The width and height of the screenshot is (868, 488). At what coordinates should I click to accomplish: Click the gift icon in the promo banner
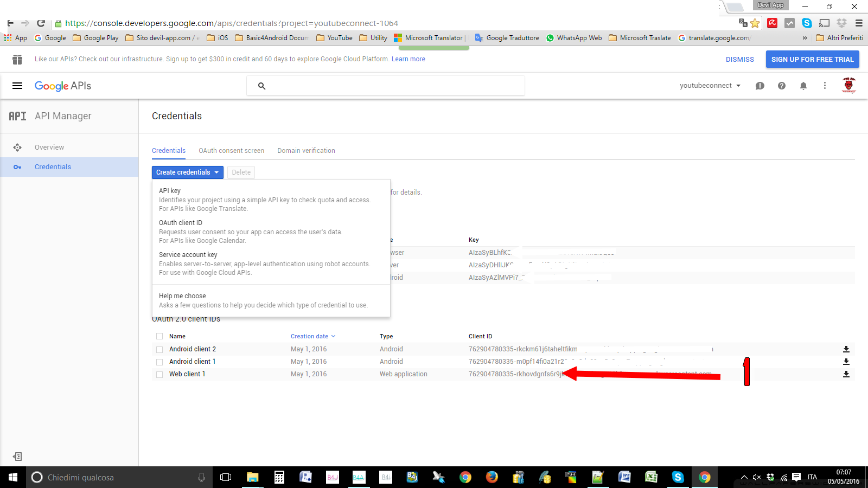coord(17,59)
